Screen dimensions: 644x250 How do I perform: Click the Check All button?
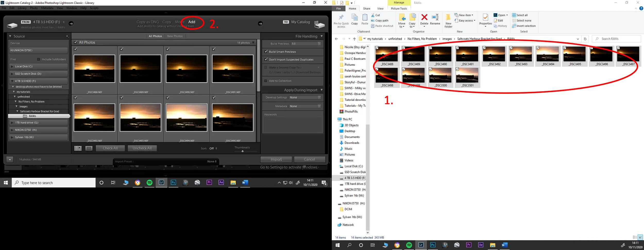(110, 148)
